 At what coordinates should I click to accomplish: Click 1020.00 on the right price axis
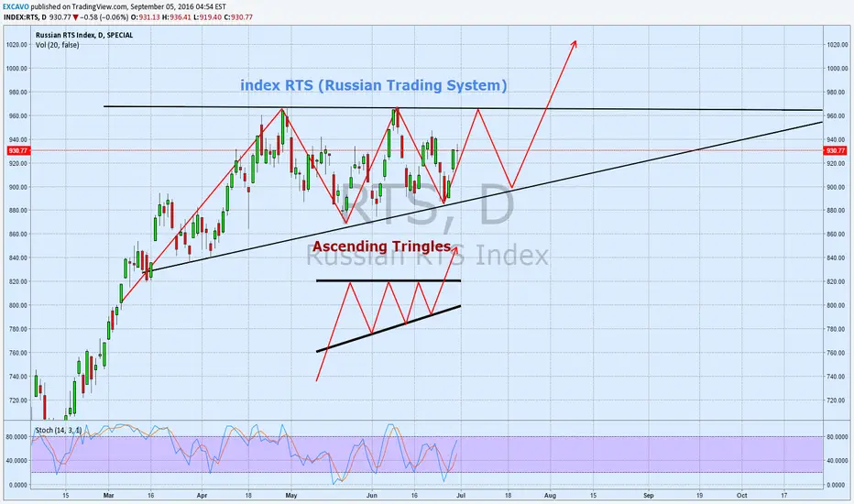(838, 45)
